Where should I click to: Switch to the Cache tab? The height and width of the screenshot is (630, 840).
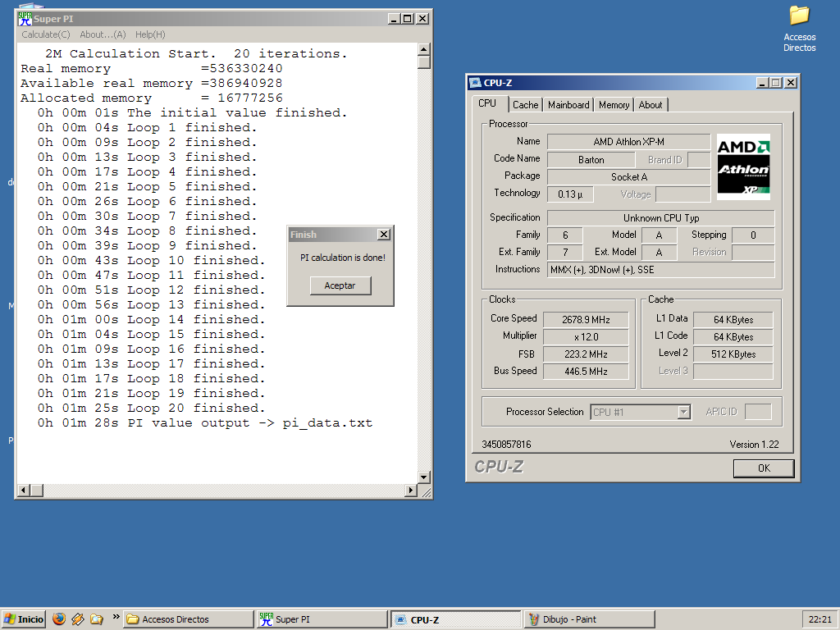(525, 105)
